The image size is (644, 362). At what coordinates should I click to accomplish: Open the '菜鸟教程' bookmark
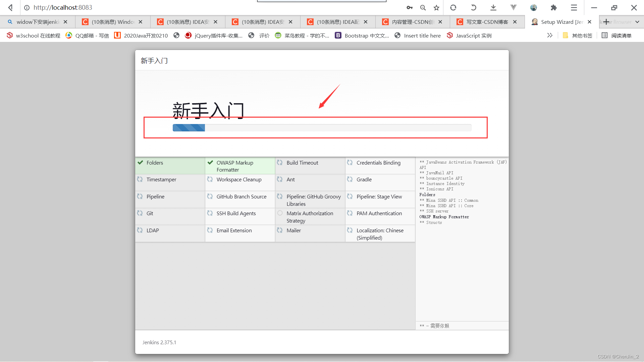coord(302,36)
